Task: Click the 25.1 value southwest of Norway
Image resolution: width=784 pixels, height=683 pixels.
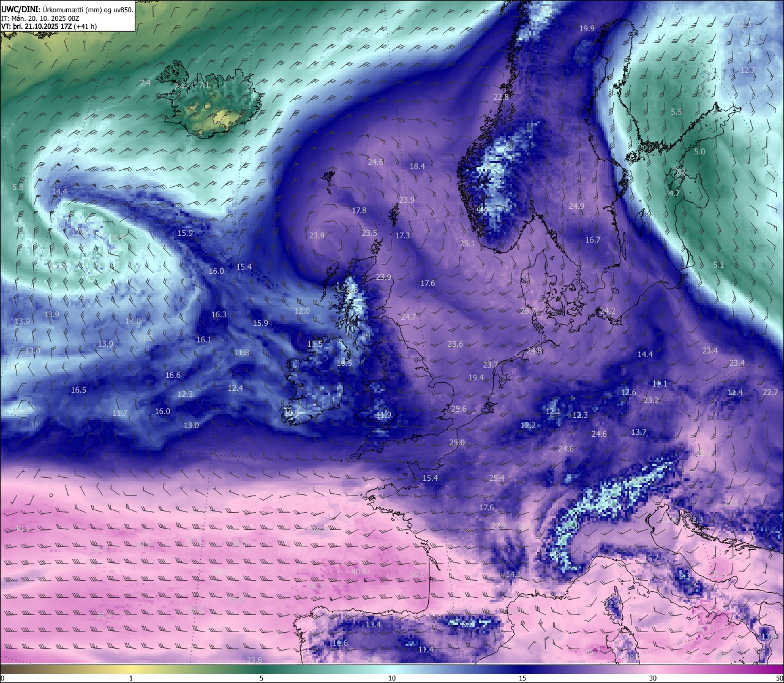Action: pyautogui.click(x=467, y=243)
